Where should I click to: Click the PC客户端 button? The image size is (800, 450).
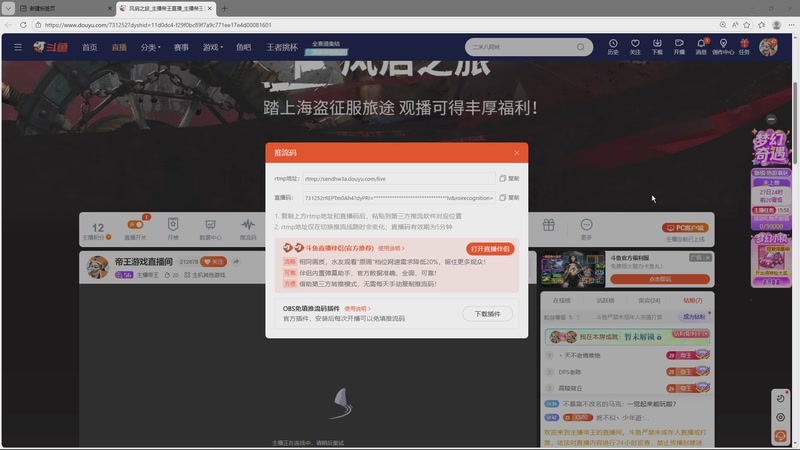(685, 228)
